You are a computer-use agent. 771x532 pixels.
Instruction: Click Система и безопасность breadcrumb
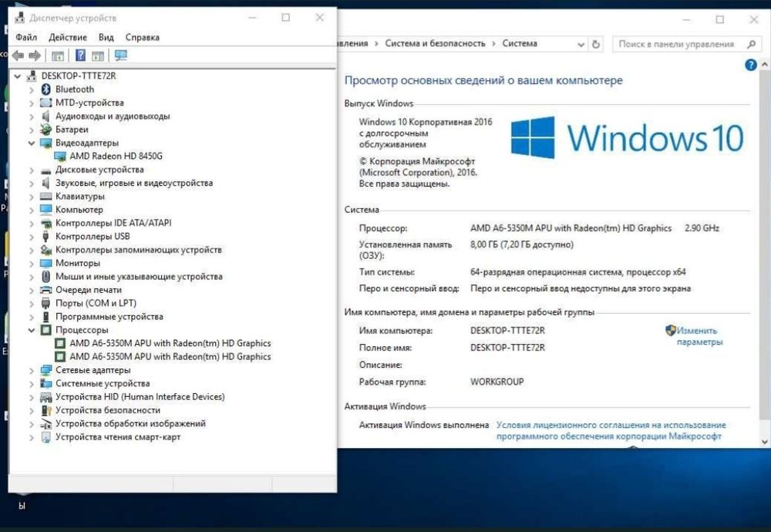[435, 44]
